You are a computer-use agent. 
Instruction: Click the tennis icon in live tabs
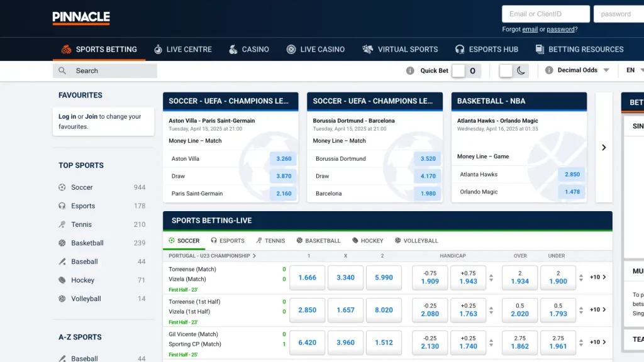click(x=258, y=241)
